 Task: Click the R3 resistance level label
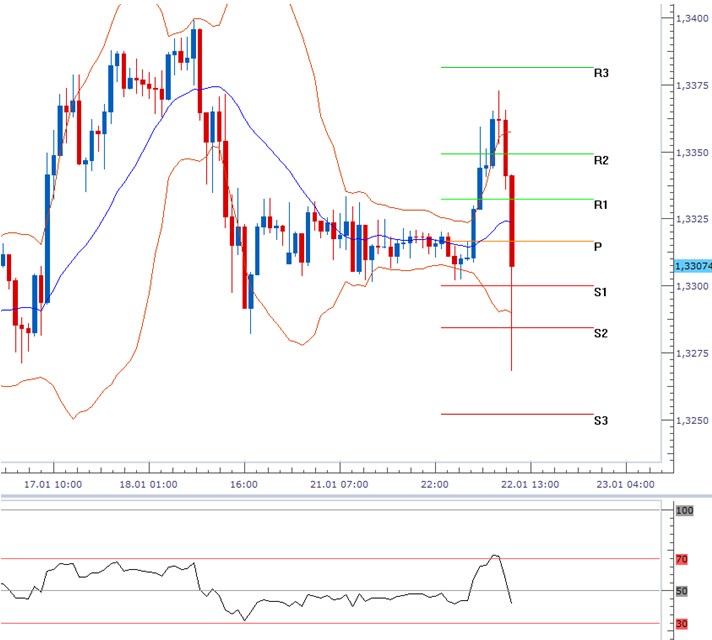pyautogui.click(x=601, y=73)
